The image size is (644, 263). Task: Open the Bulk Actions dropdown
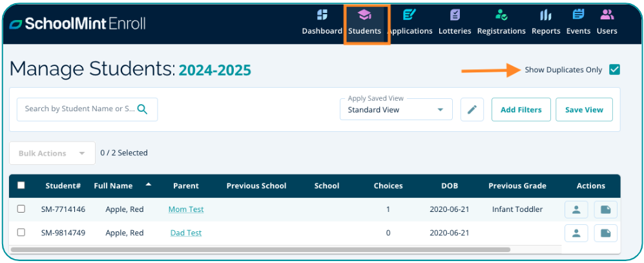[x=52, y=153]
